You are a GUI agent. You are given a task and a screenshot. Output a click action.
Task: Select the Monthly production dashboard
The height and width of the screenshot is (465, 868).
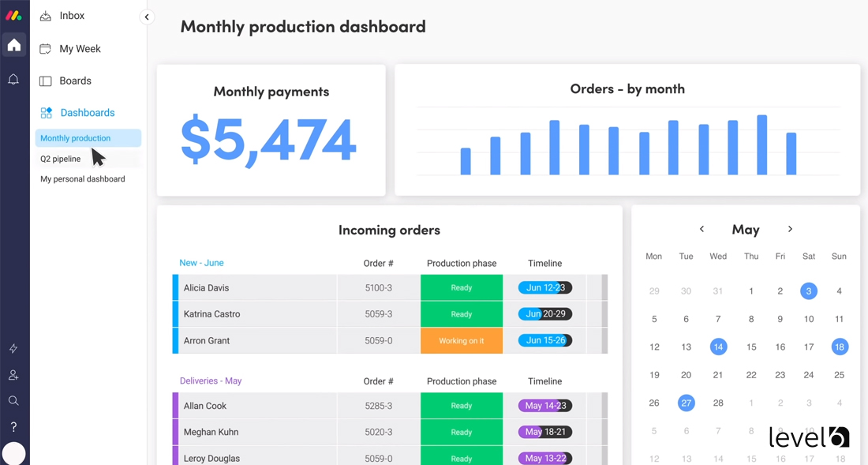(x=73, y=137)
